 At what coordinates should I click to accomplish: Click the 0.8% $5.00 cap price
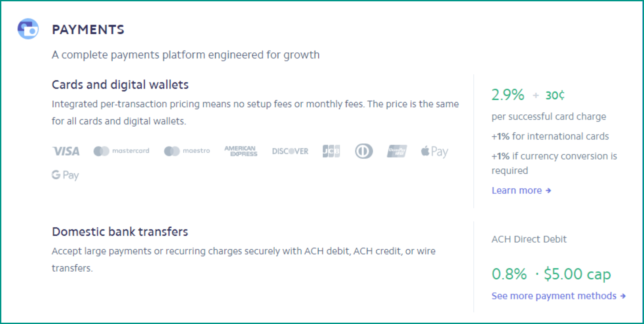pyautogui.click(x=551, y=274)
